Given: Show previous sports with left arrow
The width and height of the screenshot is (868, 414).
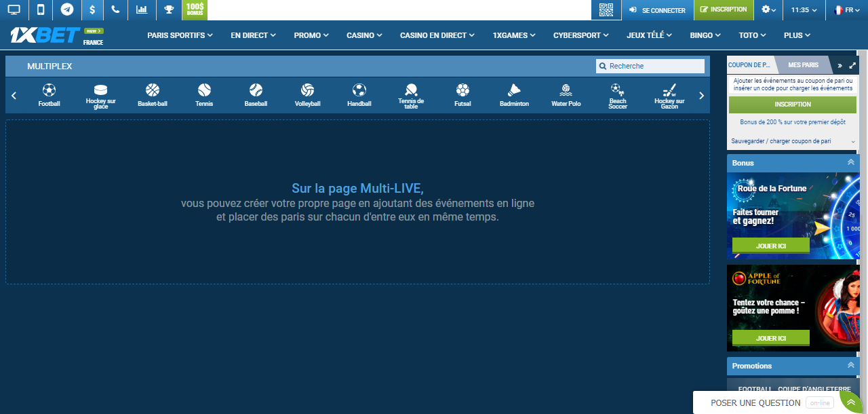Looking at the screenshot, I should (14, 96).
